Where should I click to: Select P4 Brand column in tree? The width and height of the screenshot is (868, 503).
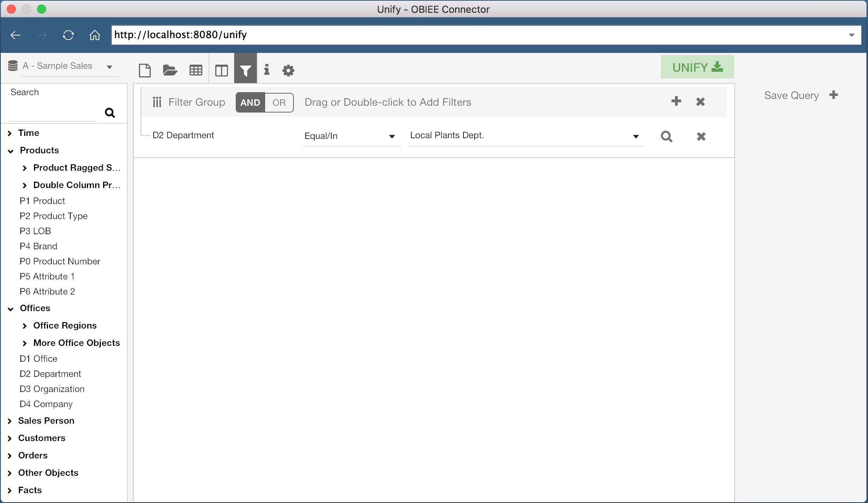[x=39, y=246]
